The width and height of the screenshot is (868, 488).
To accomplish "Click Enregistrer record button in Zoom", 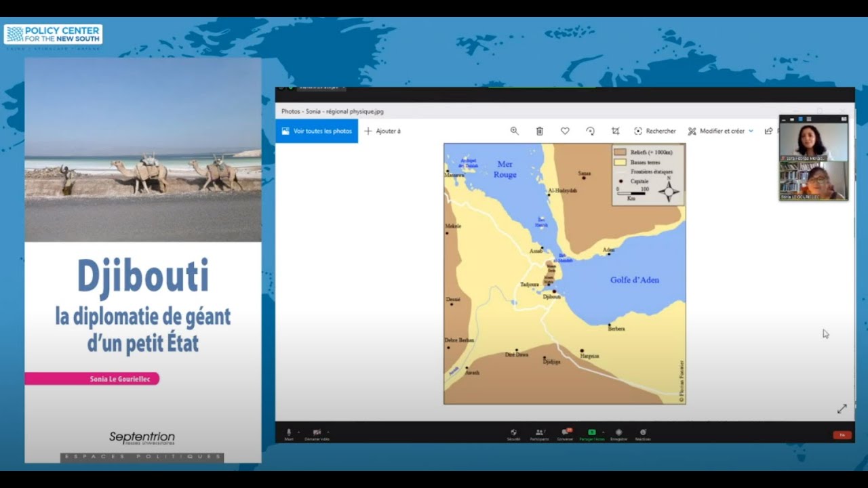I will [618, 434].
